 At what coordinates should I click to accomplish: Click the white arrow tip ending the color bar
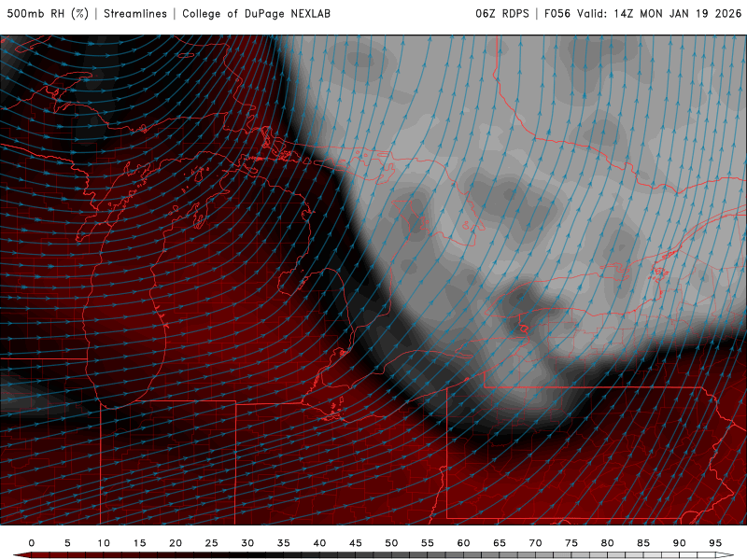tap(726, 555)
